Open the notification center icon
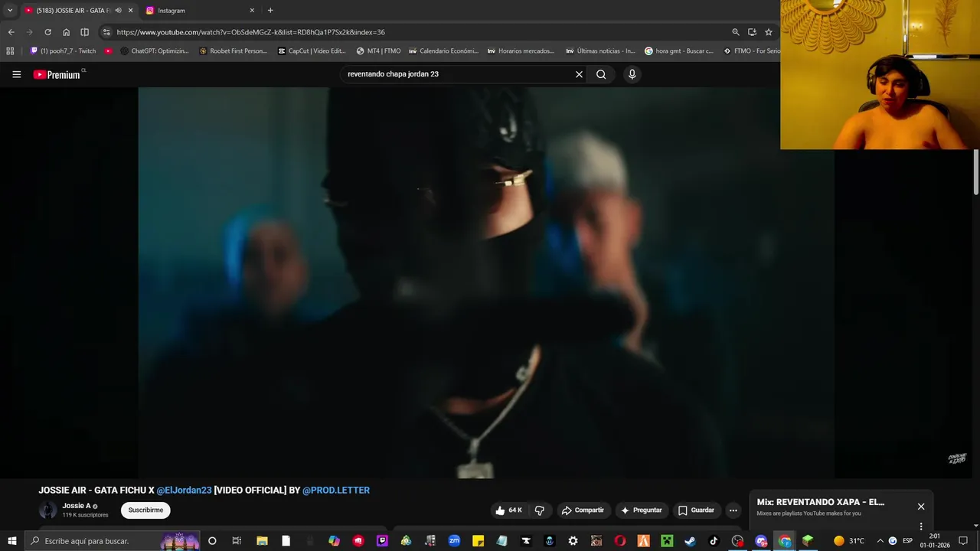Viewport: 980px width, 551px height. (963, 541)
